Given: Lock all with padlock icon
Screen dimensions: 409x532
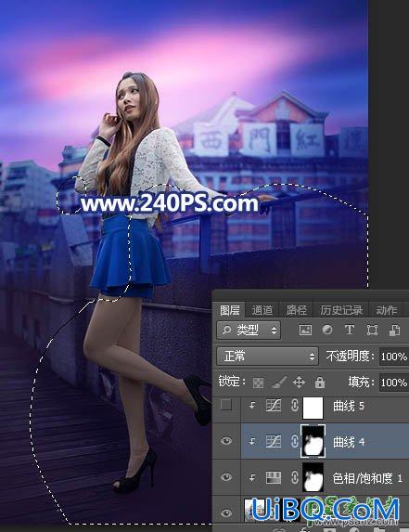Looking at the screenshot, I should click(320, 382).
